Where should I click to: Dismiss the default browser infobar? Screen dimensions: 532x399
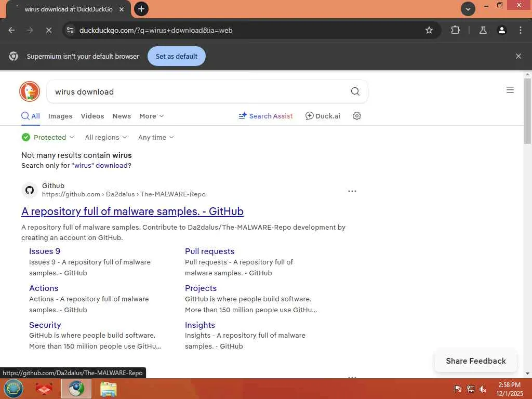tap(518, 56)
